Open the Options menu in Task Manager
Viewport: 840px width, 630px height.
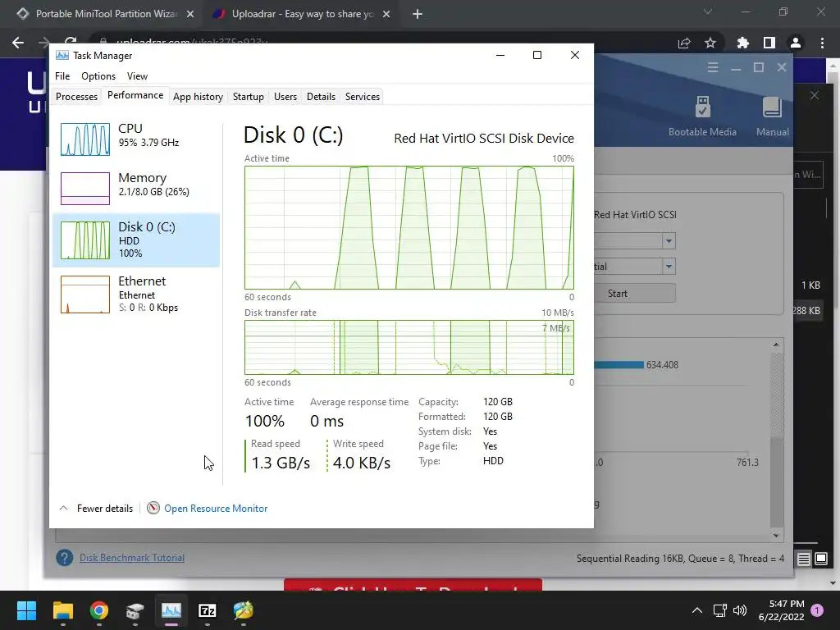[98, 76]
